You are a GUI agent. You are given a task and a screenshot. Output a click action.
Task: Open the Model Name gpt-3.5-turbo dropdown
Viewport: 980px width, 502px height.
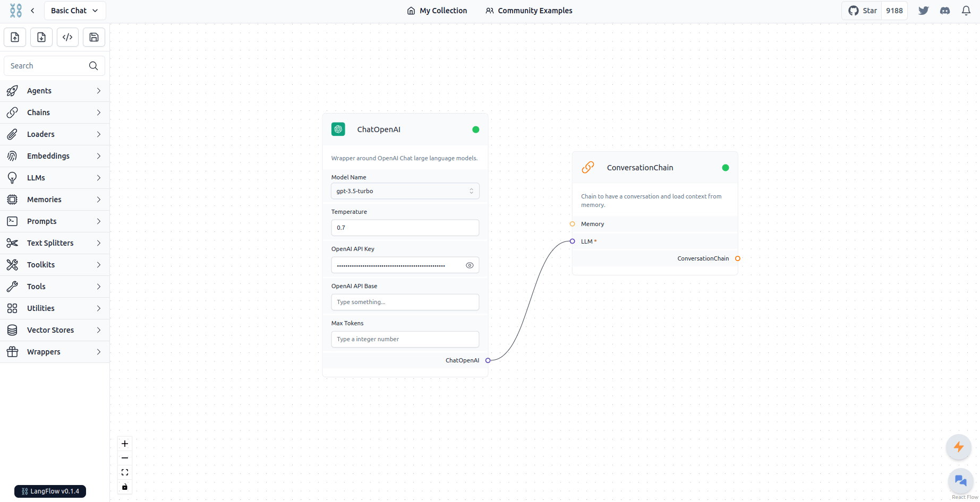(x=405, y=191)
